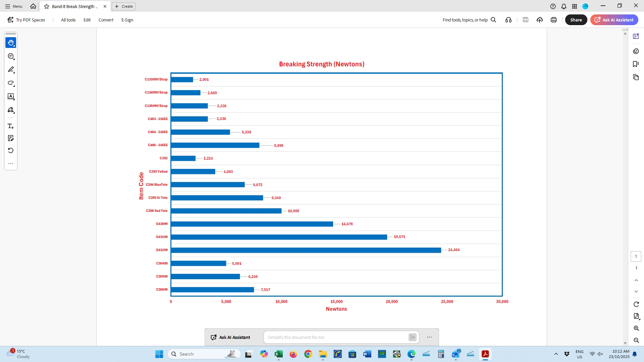Print the document

(553, 20)
